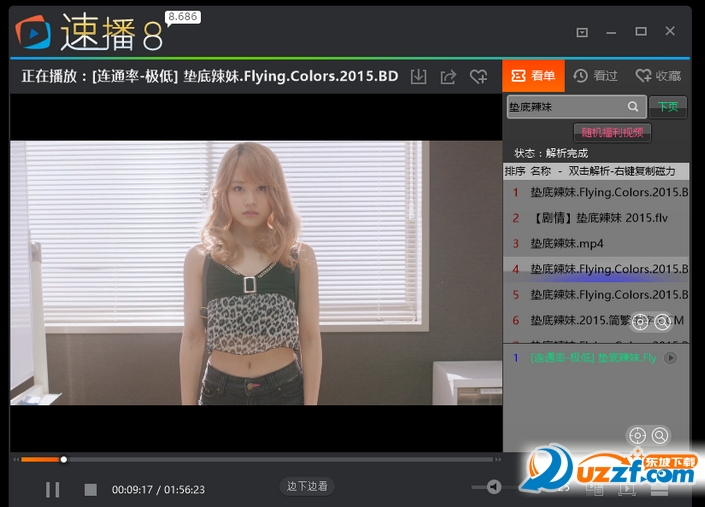Stop video playback
Viewport: 705px width, 507px height.
point(90,489)
